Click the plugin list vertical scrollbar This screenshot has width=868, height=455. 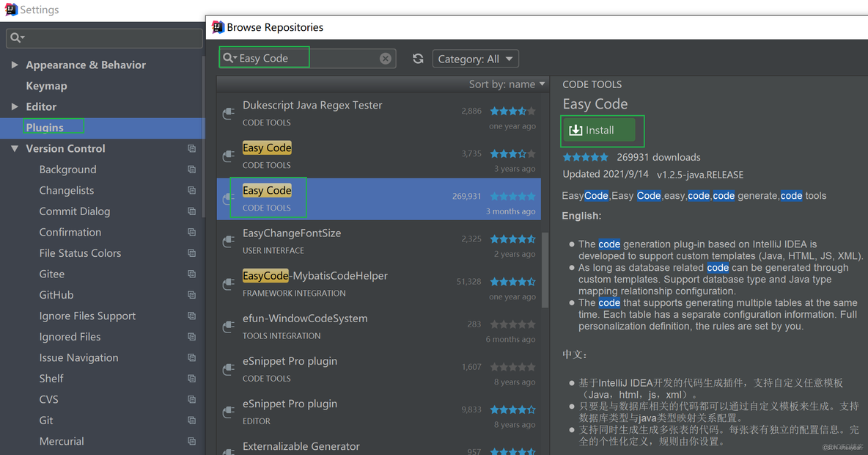point(545,269)
